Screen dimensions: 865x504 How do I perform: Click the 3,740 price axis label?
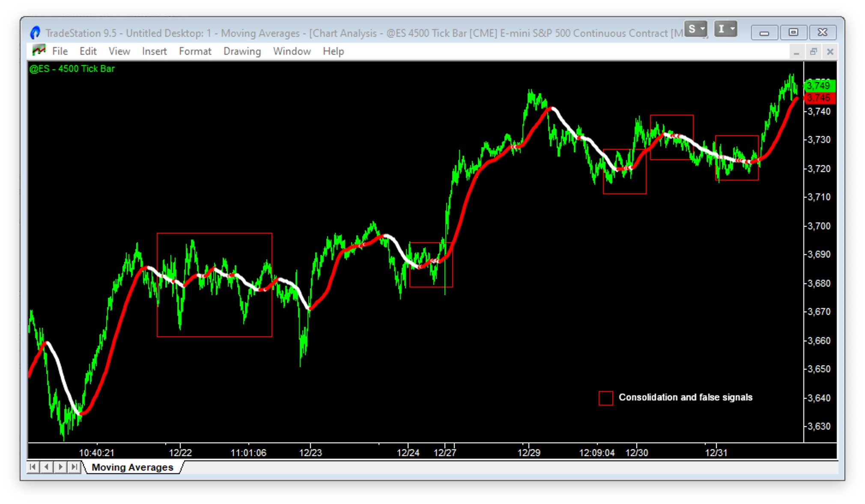pos(819,112)
